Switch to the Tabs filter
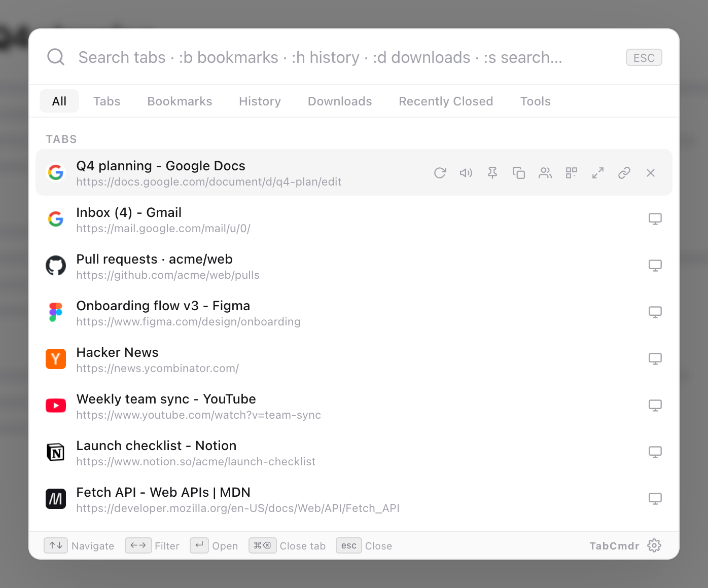 [107, 101]
